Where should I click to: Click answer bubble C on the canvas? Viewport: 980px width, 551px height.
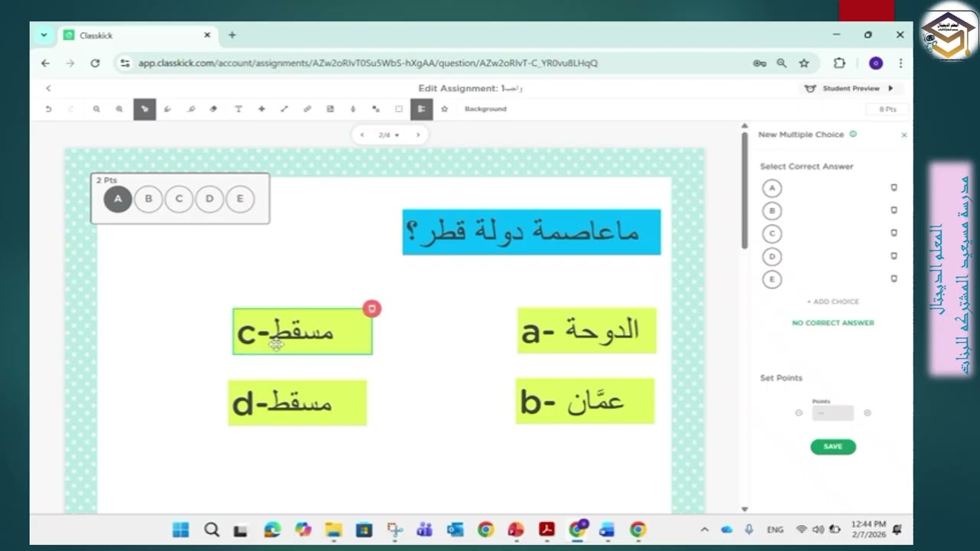(179, 199)
